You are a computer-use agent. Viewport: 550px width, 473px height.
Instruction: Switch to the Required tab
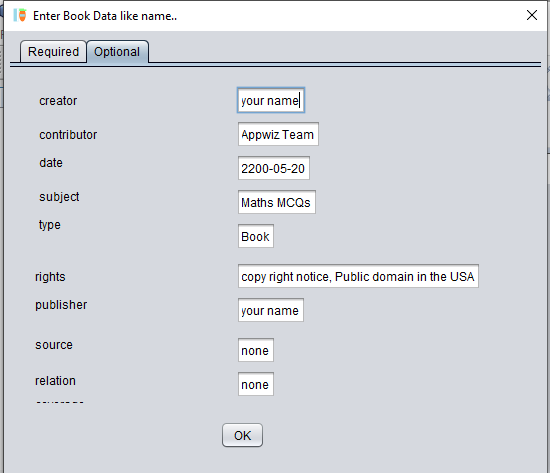[x=53, y=52]
